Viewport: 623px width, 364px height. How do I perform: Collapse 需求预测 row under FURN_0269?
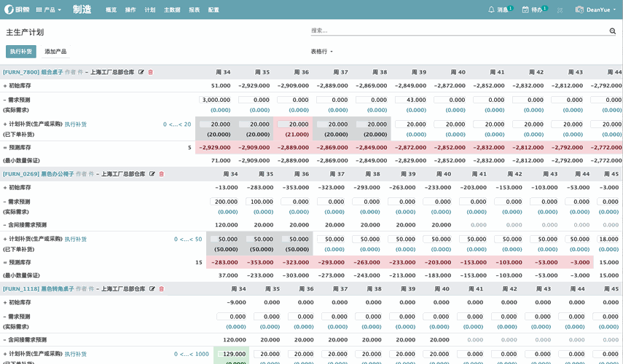pyautogui.click(x=17, y=202)
